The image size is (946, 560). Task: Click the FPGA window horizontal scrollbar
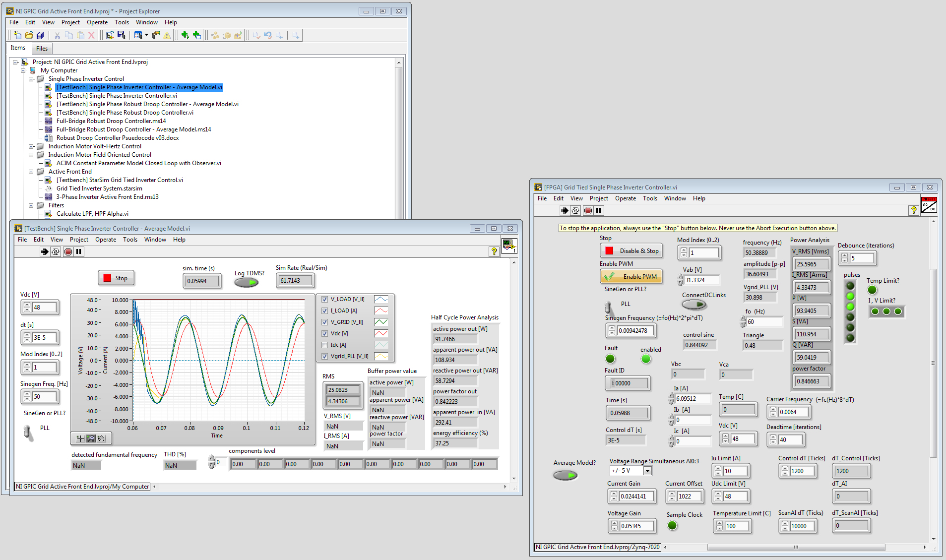click(x=796, y=547)
